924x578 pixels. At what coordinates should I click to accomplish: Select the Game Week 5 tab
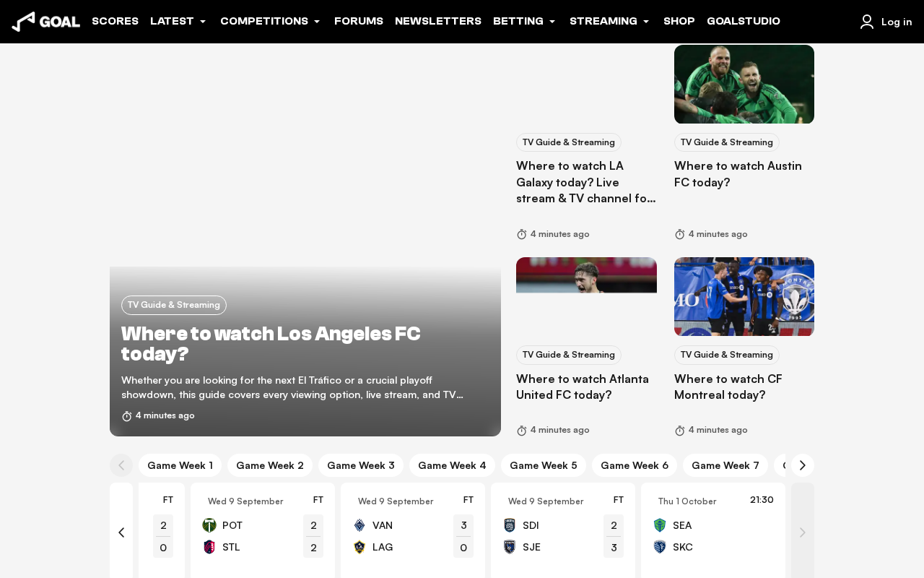coord(544,465)
